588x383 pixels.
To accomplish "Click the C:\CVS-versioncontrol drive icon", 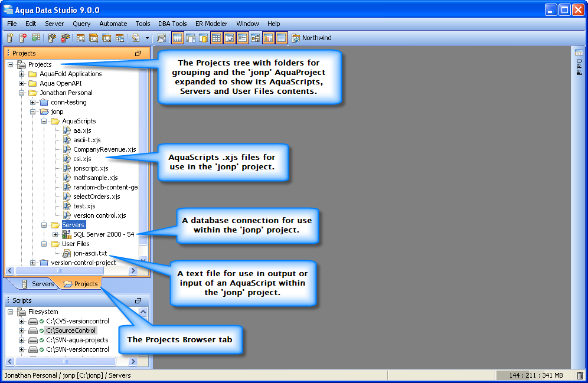I will click(33, 321).
